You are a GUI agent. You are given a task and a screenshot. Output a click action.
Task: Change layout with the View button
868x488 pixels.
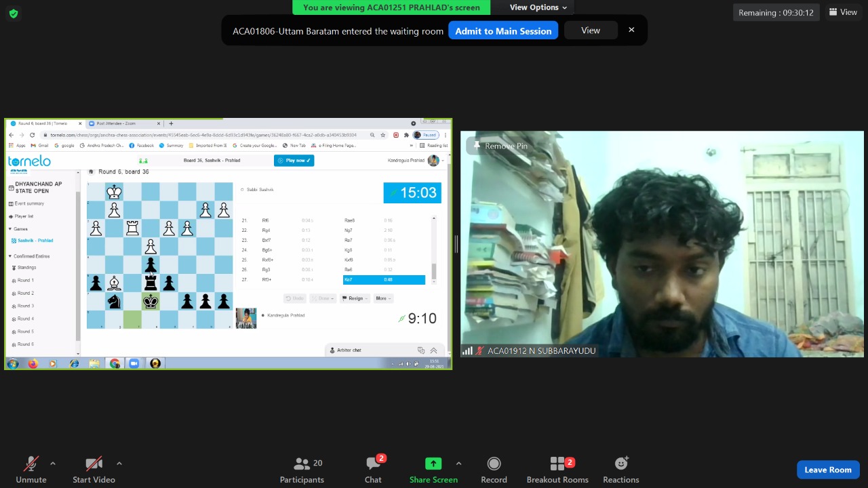pyautogui.click(x=843, y=12)
